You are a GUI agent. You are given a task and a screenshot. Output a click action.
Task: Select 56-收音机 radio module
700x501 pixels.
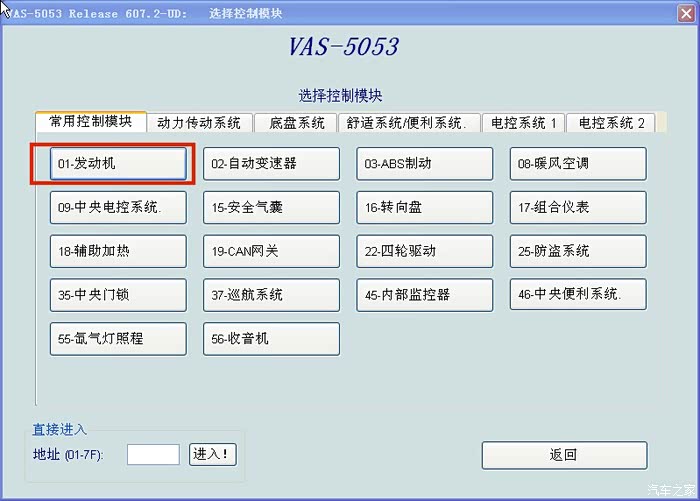(271, 339)
